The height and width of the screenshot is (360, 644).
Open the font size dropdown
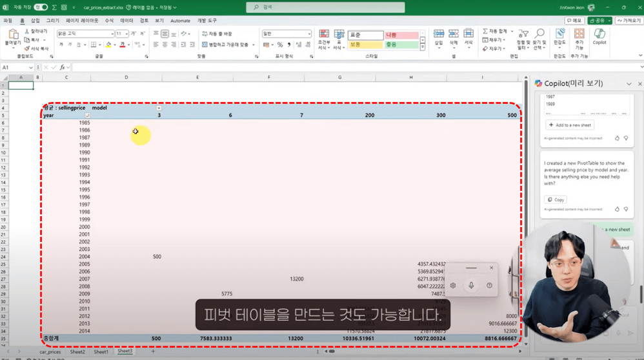pos(126,34)
